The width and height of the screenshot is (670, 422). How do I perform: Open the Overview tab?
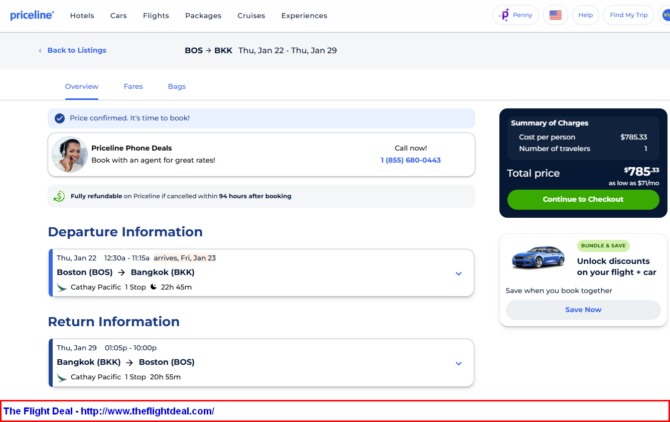point(82,87)
